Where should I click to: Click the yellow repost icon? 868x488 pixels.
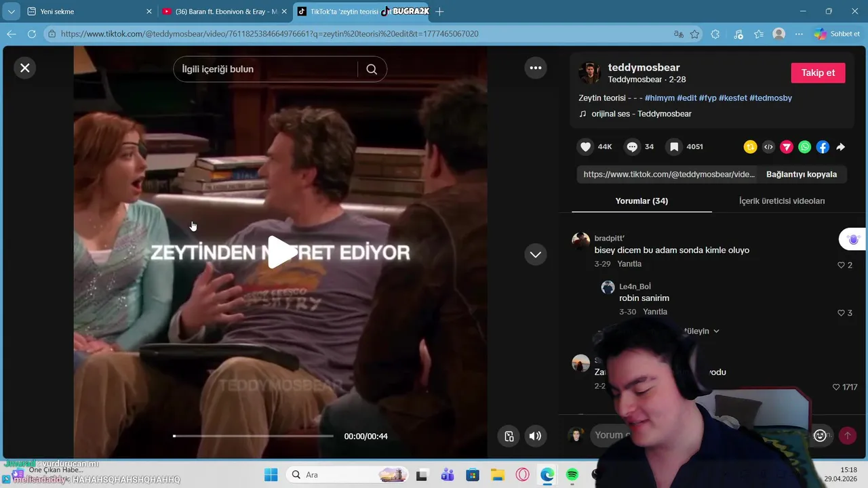(x=750, y=146)
